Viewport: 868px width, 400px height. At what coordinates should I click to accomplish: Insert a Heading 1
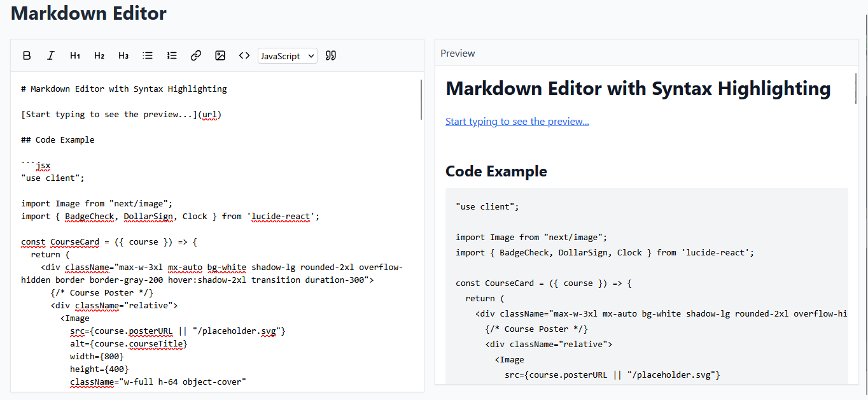(x=75, y=55)
